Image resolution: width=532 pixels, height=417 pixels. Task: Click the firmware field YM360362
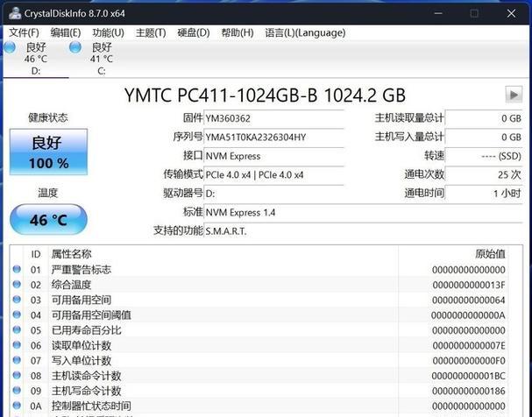tap(274, 118)
